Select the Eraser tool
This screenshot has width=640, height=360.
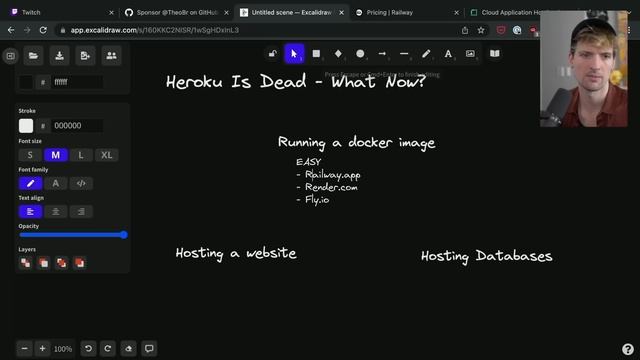coord(129,349)
